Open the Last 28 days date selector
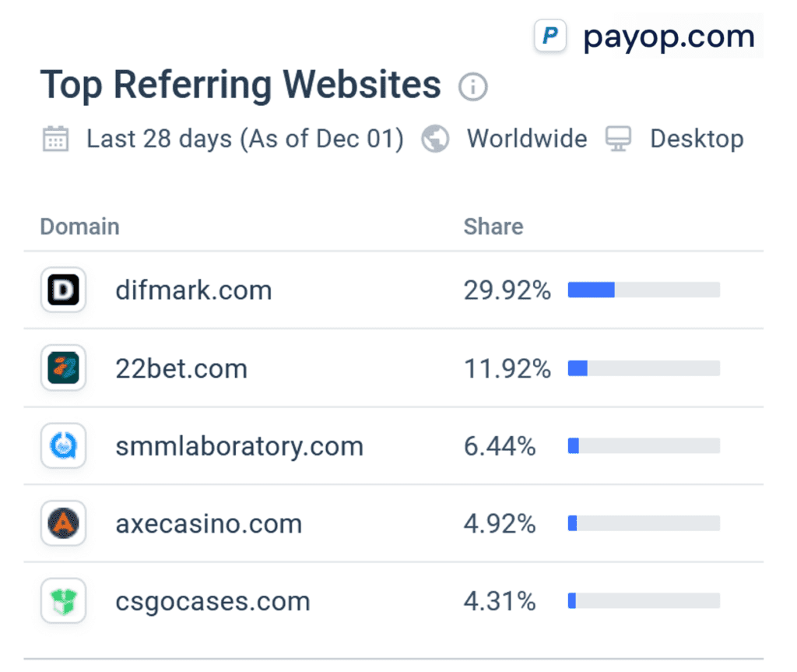Viewport: 797px width, 672px height. click(244, 139)
